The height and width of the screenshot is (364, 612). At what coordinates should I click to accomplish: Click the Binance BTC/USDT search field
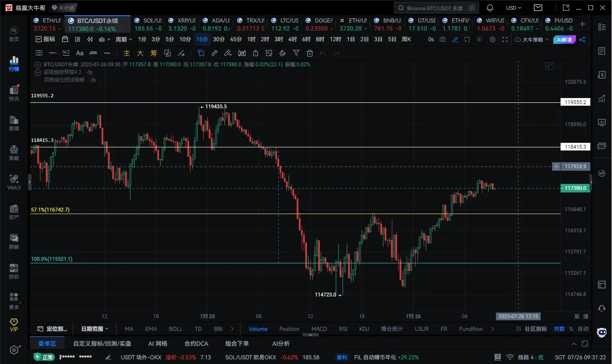pos(436,8)
